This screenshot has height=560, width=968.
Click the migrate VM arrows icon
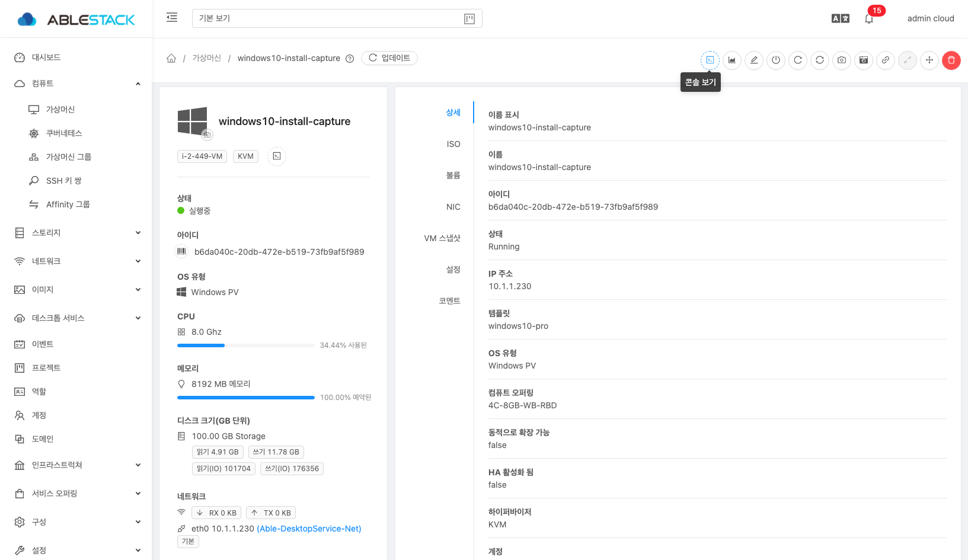tap(929, 60)
